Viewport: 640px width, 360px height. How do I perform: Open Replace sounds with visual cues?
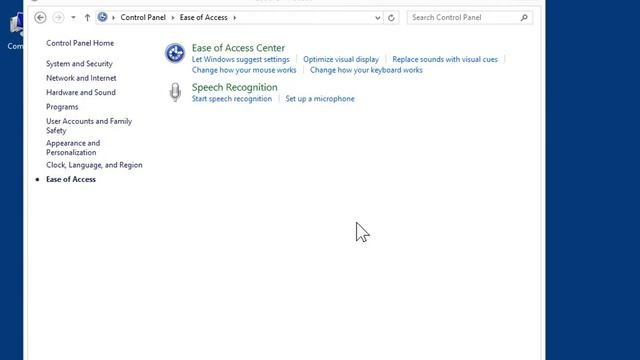coord(445,59)
